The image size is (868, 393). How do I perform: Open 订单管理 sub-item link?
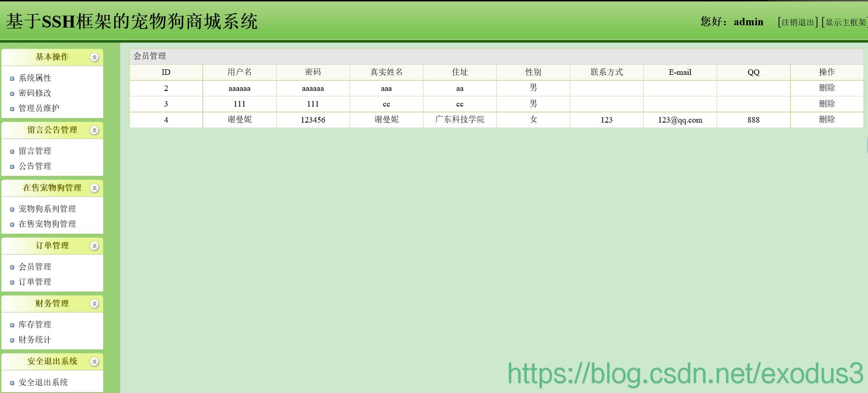[35, 282]
